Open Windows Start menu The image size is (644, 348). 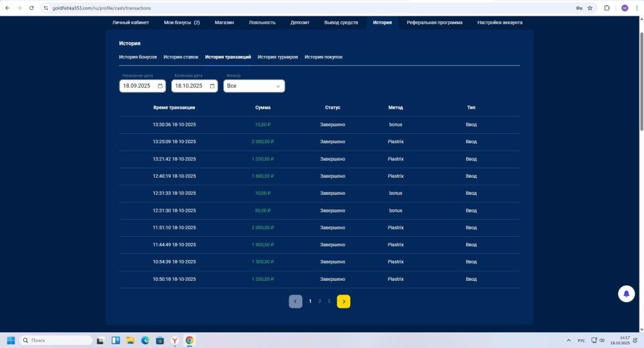11,340
